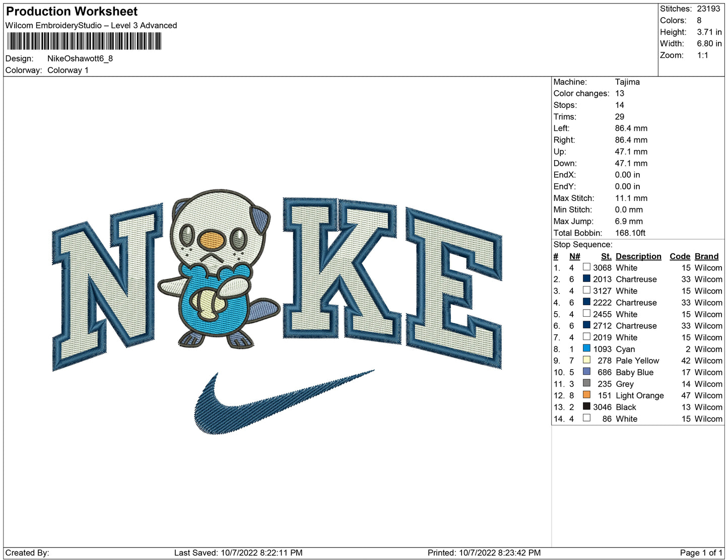728x560 pixels.
Task: Click the white swatch for thread 86
Action: click(x=586, y=418)
